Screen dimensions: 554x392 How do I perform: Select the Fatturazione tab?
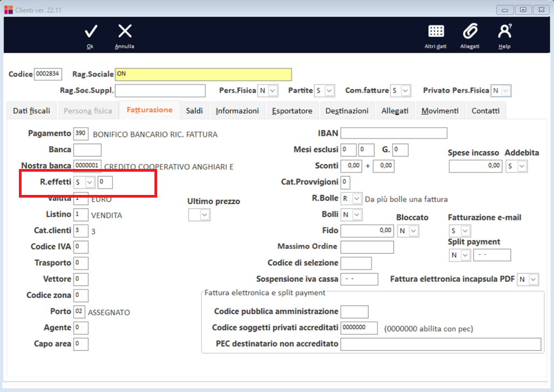click(x=150, y=110)
